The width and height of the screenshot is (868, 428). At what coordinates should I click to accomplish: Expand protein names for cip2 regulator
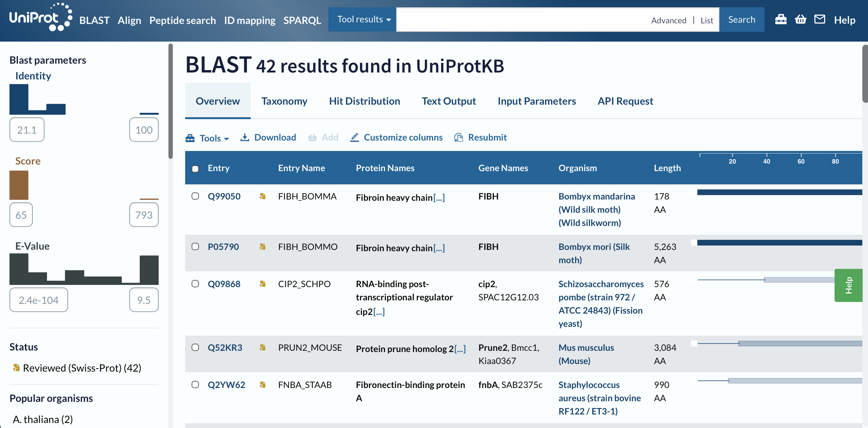(x=379, y=312)
